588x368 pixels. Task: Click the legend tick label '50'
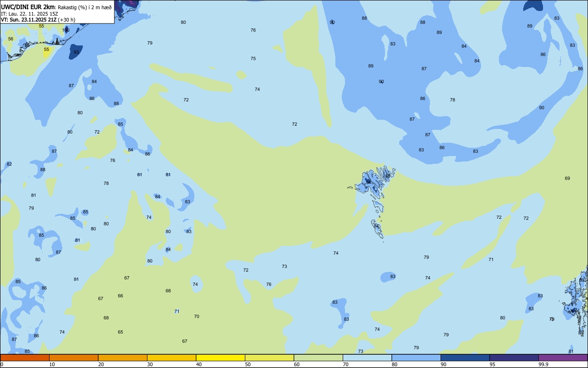coord(248,364)
